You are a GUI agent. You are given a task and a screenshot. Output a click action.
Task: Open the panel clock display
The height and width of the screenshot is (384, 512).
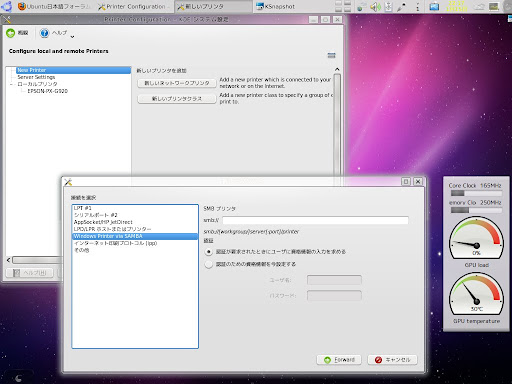click(x=456, y=6)
